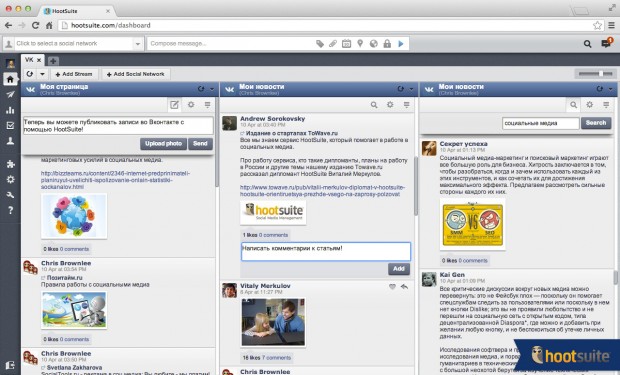
Task: Open gear settings in middle Мои новости stream
Action: click(x=390, y=105)
